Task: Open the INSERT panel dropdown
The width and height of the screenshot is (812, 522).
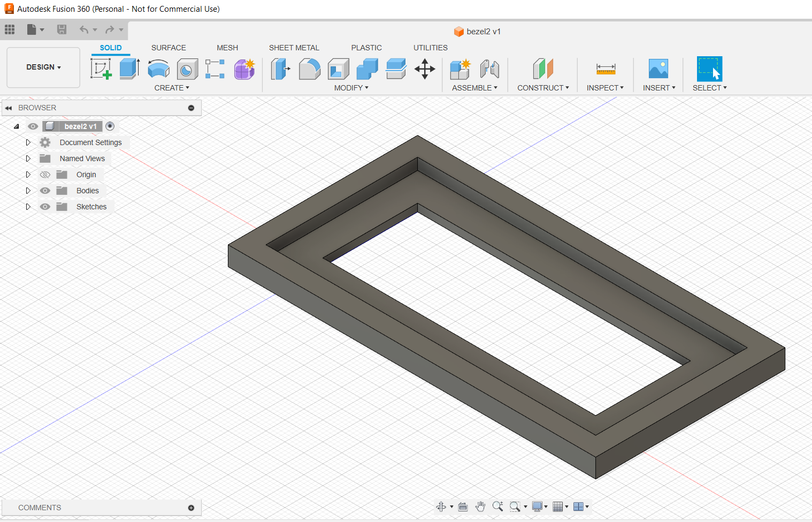Action: click(659, 88)
